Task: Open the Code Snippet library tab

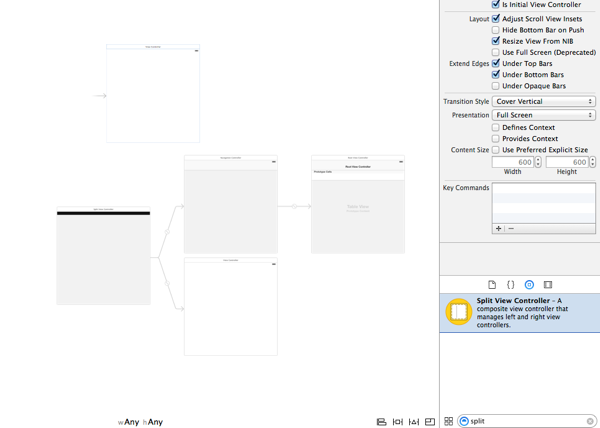Action: pyautogui.click(x=510, y=285)
